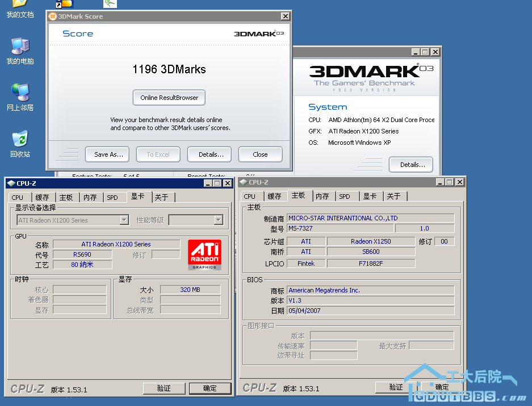
Task: Click the ATI Radeon Graphics logo
Action: (x=204, y=254)
